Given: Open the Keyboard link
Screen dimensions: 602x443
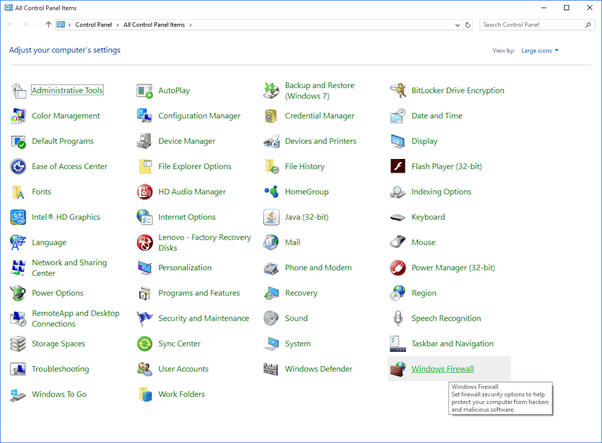Looking at the screenshot, I should click(428, 217).
